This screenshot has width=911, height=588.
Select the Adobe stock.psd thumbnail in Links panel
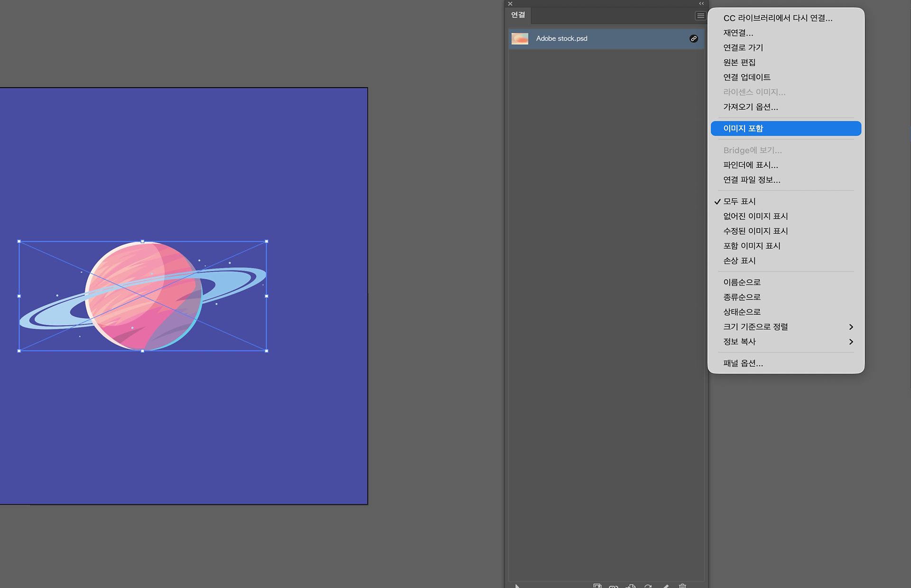coord(520,38)
